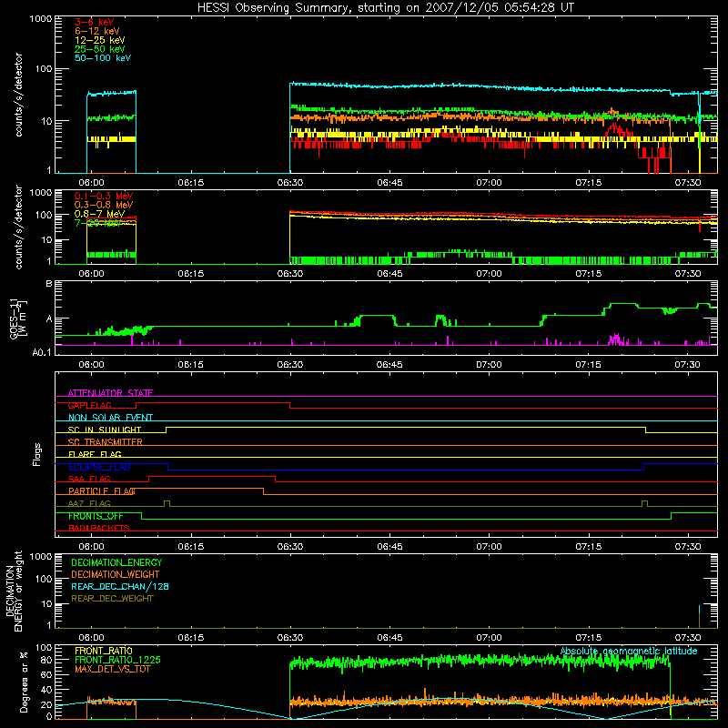Click the 12-25 keV legend label
The height and width of the screenshot is (728, 728).
point(99,40)
